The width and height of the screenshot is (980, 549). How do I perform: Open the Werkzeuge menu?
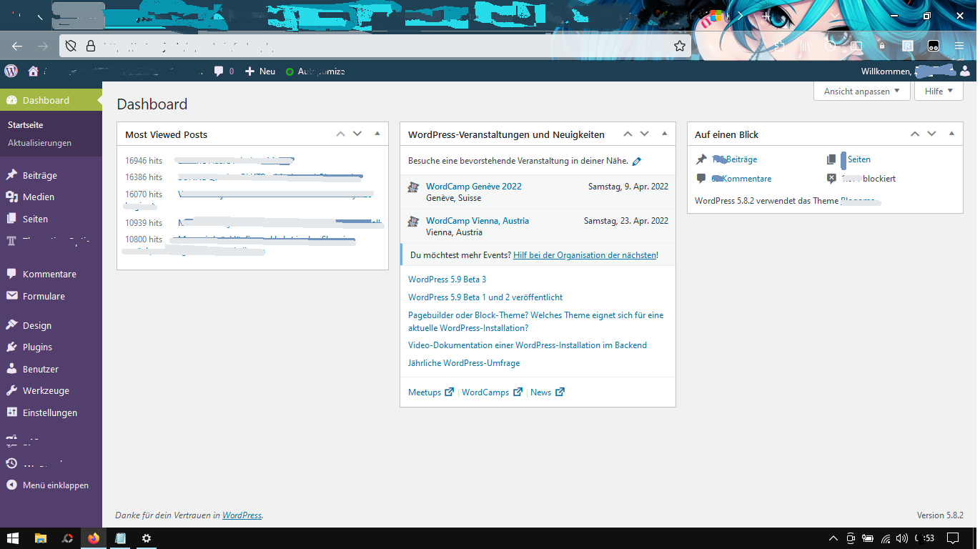51,391
